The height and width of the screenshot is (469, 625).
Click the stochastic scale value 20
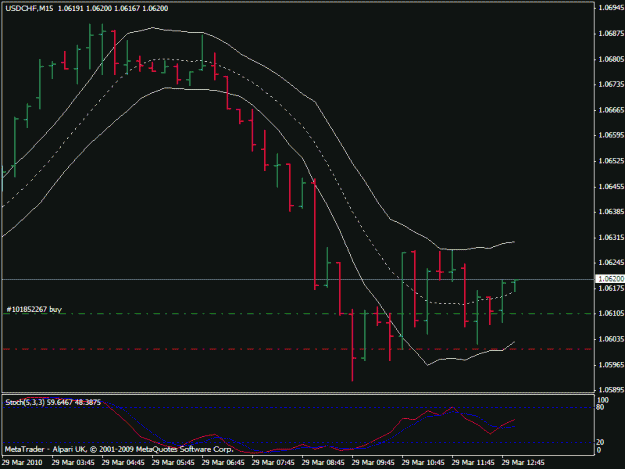[601, 442]
